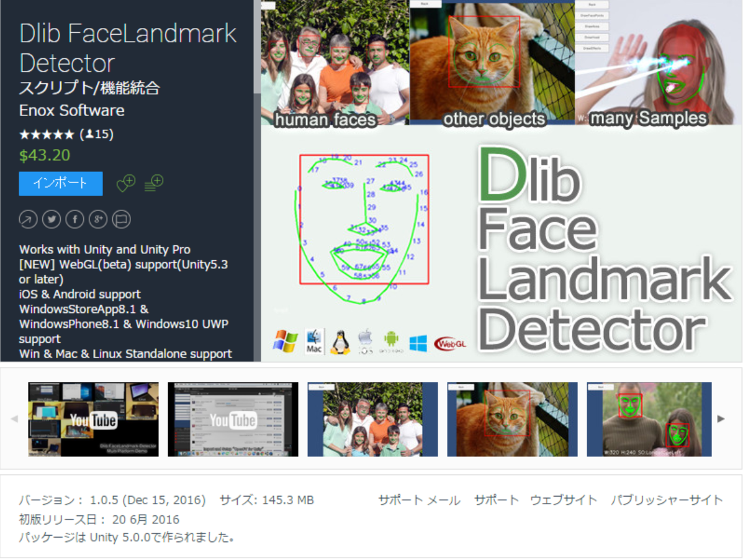The width and height of the screenshot is (743, 560).
Task: Open the first YouTube demo video thumbnail
Action: point(92,418)
